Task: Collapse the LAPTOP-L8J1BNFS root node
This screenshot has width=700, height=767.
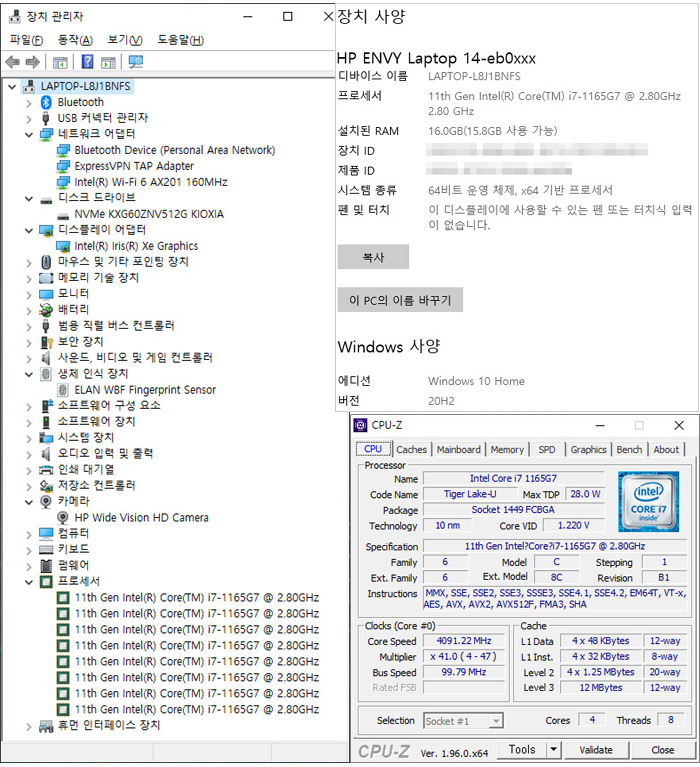Action: coord(12,87)
